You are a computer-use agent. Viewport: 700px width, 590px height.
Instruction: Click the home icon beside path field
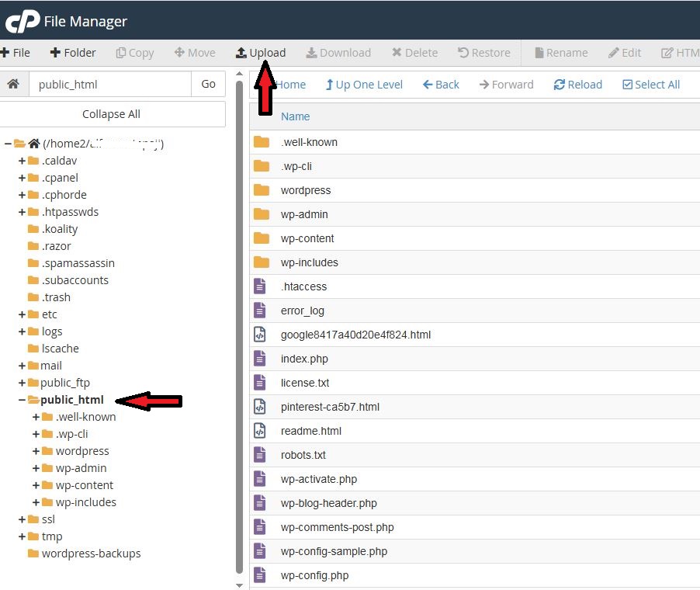[x=13, y=84]
